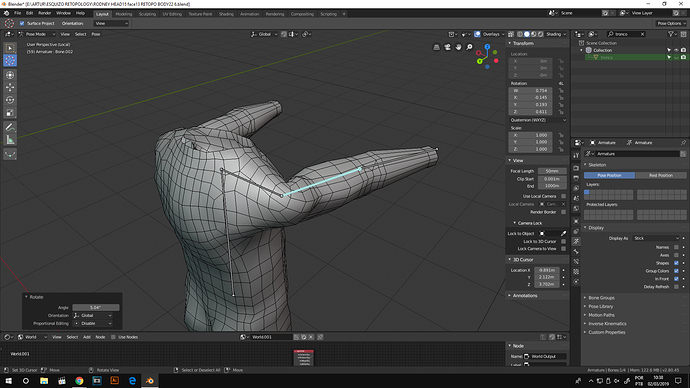This screenshot has width=690, height=388.
Task: Open Blender from the Windows taskbar
Action: [x=150, y=381]
